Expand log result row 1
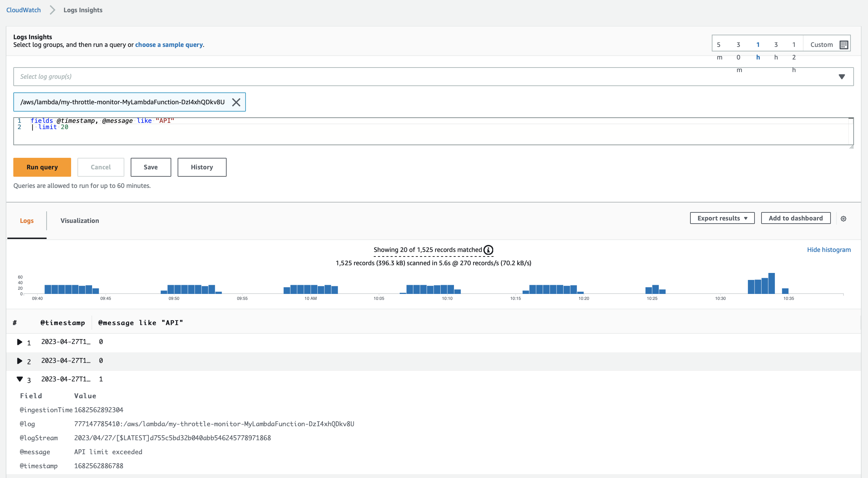 (20, 342)
